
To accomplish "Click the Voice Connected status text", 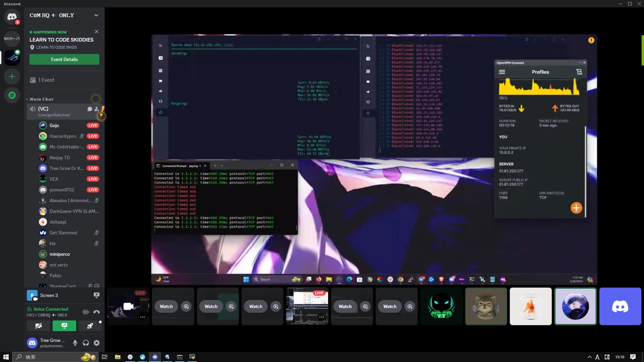I will tap(51, 309).
